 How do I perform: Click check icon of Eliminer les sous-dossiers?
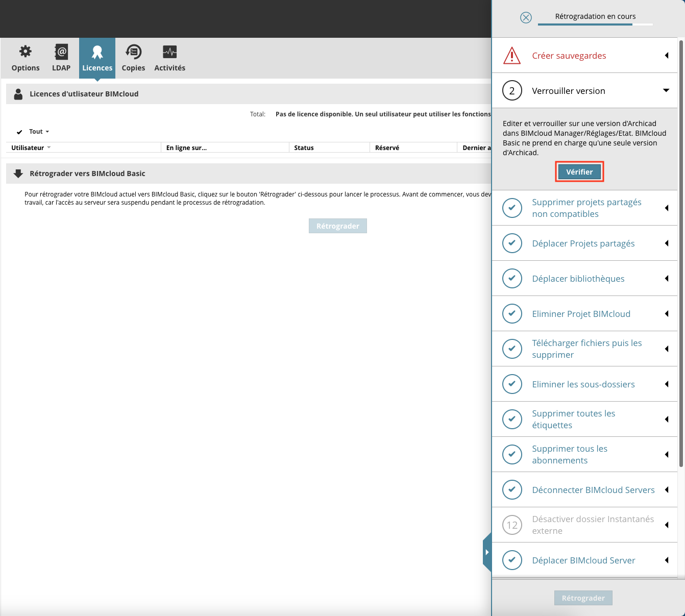[x=512, y=384]
